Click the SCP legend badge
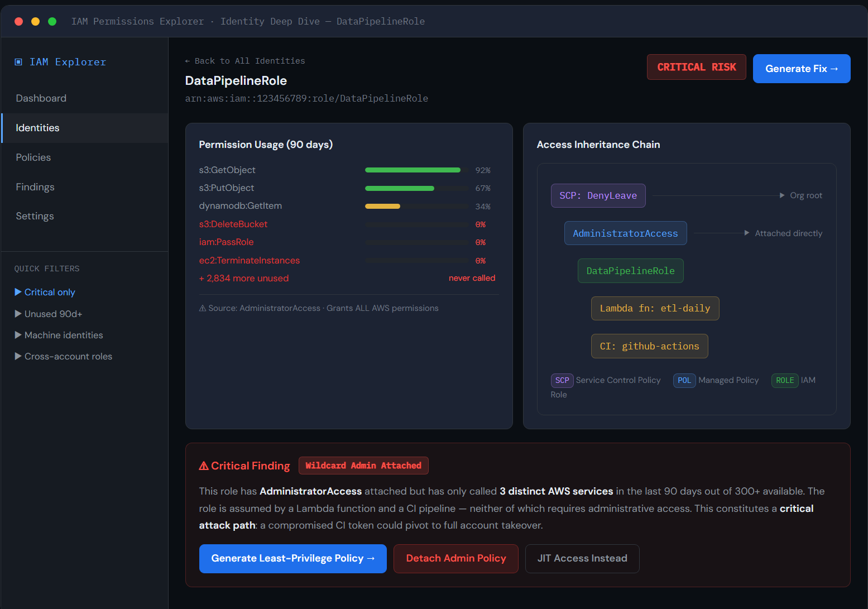Image resolution: width=868 pixels, height=609 pixels. tap(562, 380)
